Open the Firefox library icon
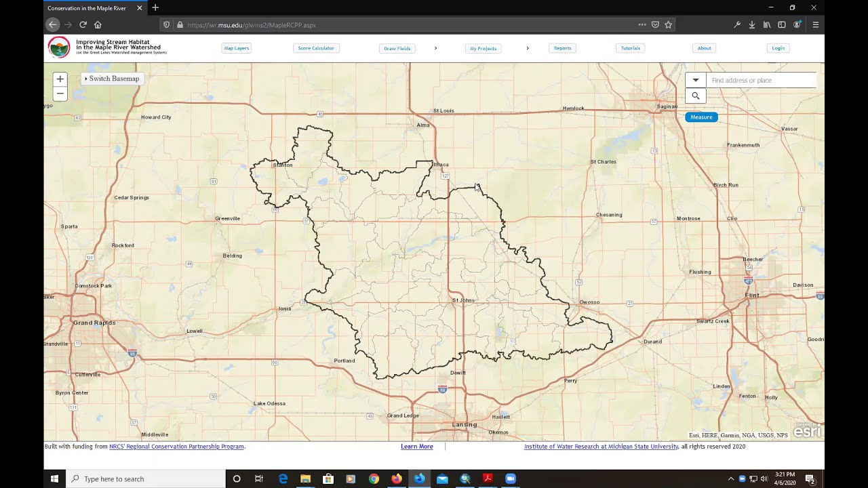868x488 pixels. (767, 25)
